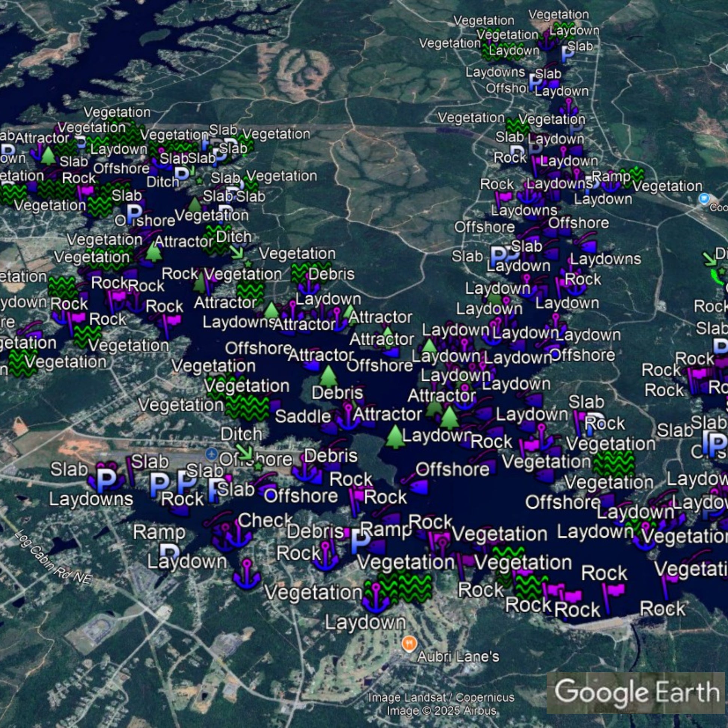Viewport: 728px width, 728px height.
Task: Click the green arrow icon under lower Ditch label
Action: [245, 452]
